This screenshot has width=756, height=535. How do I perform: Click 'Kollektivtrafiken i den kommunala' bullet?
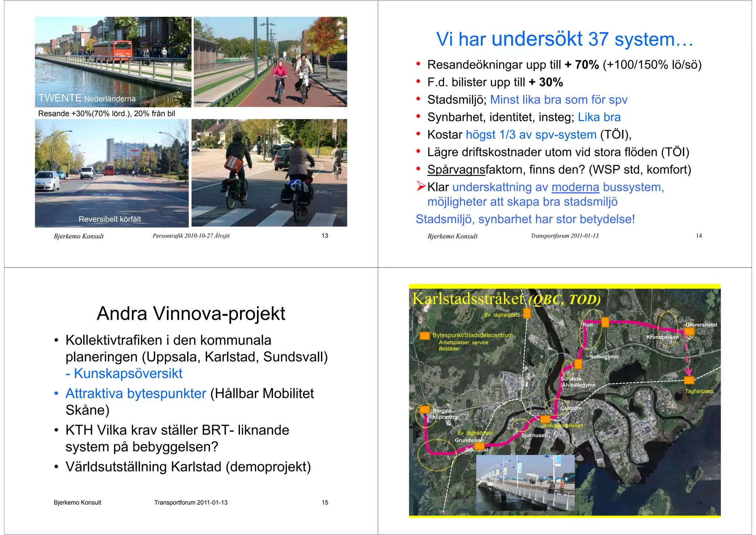click(168, 340)
